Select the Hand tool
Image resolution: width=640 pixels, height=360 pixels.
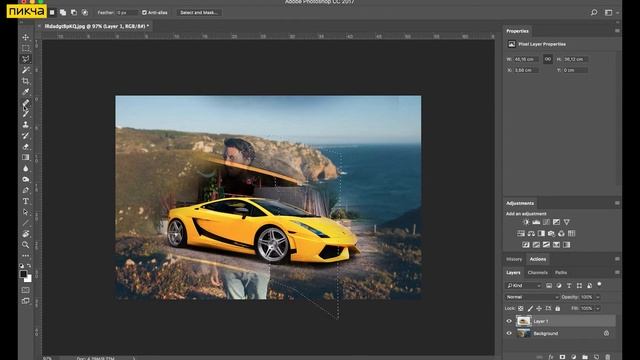[x=26, y=234]
